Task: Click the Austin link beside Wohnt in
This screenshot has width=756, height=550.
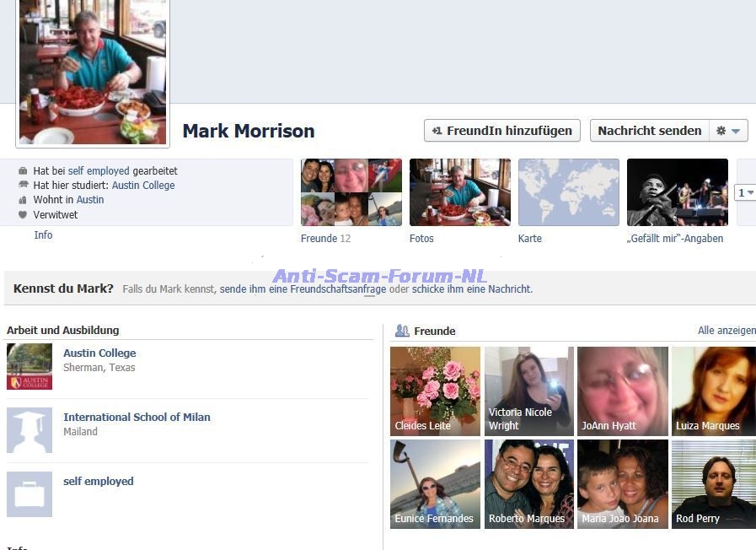Action: 90,200
